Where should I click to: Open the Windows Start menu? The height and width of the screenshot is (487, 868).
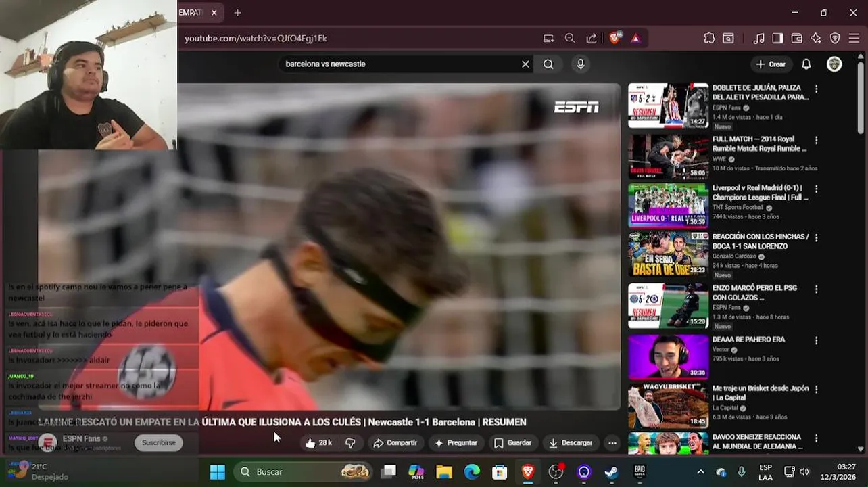(218, 471)
